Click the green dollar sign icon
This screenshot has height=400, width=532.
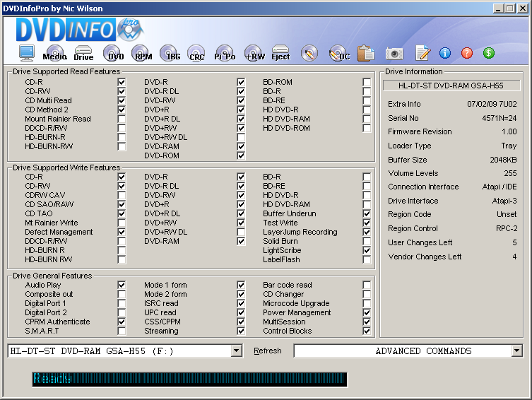click(x=488, y=53)
